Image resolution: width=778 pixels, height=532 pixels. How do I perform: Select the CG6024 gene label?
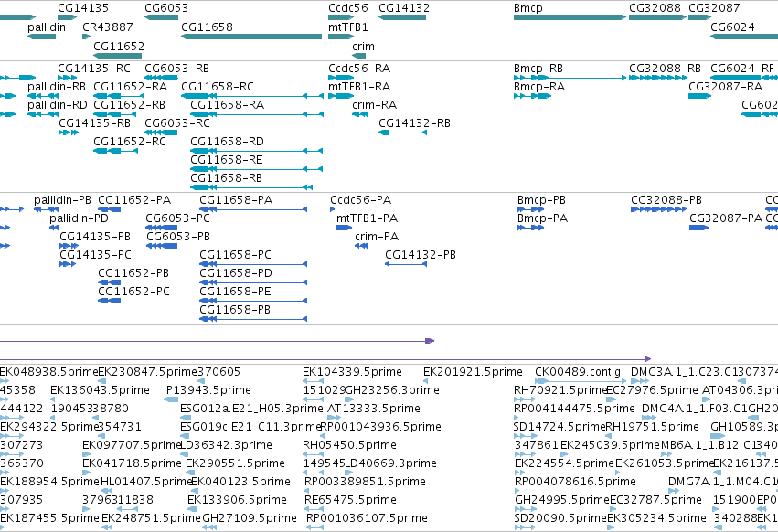(732, 27)
